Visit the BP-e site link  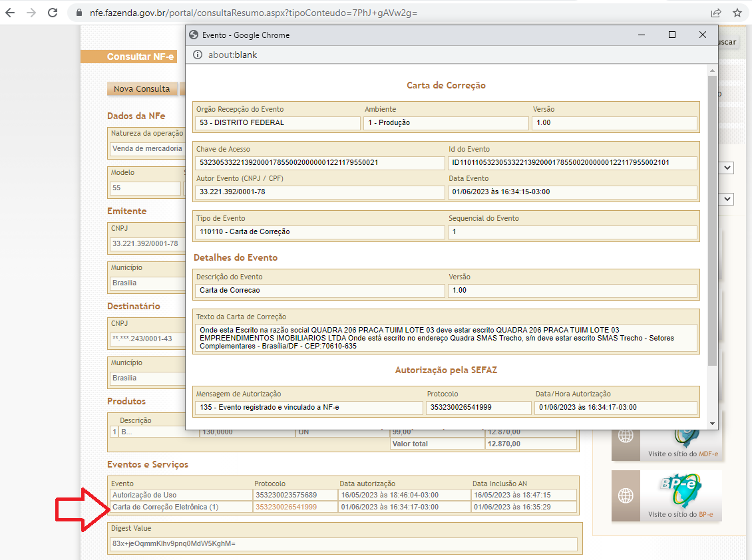coord(681,515)
